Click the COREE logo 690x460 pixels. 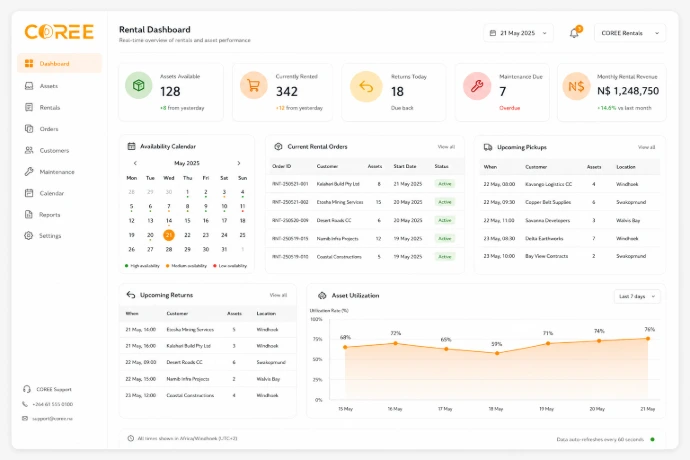(x=59, y=32)
